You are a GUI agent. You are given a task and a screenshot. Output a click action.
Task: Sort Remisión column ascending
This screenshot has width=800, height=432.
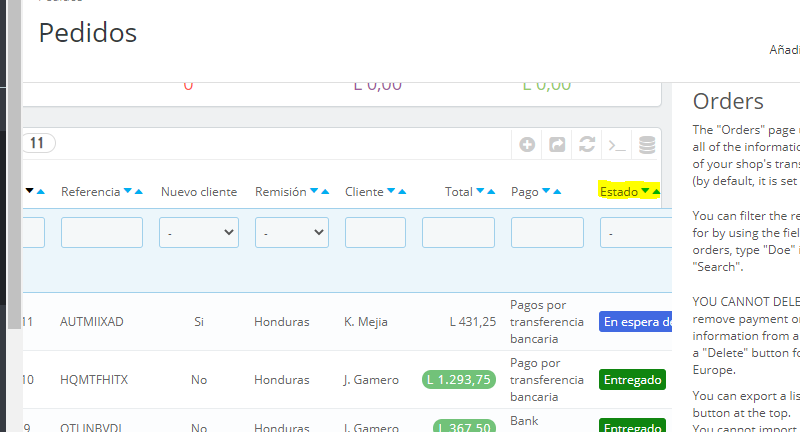324,192
